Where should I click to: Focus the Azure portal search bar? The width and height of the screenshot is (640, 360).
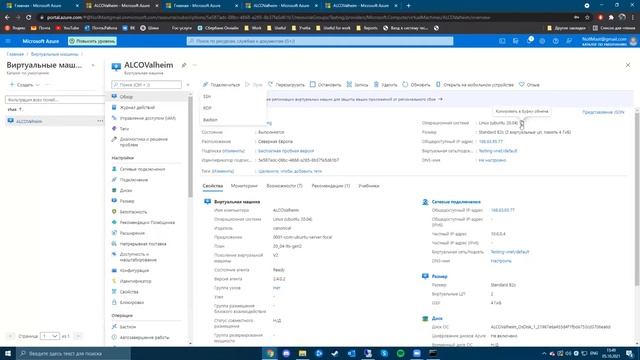[320, 41]
